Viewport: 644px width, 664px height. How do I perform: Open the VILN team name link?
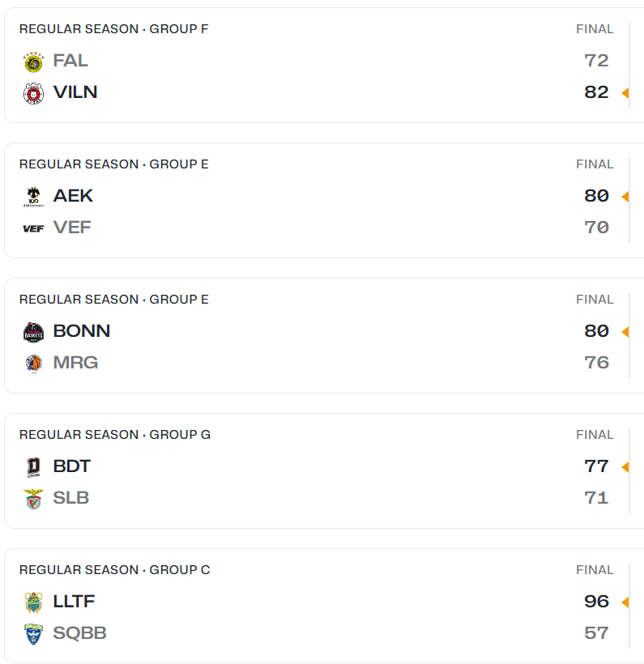(75, 92)
